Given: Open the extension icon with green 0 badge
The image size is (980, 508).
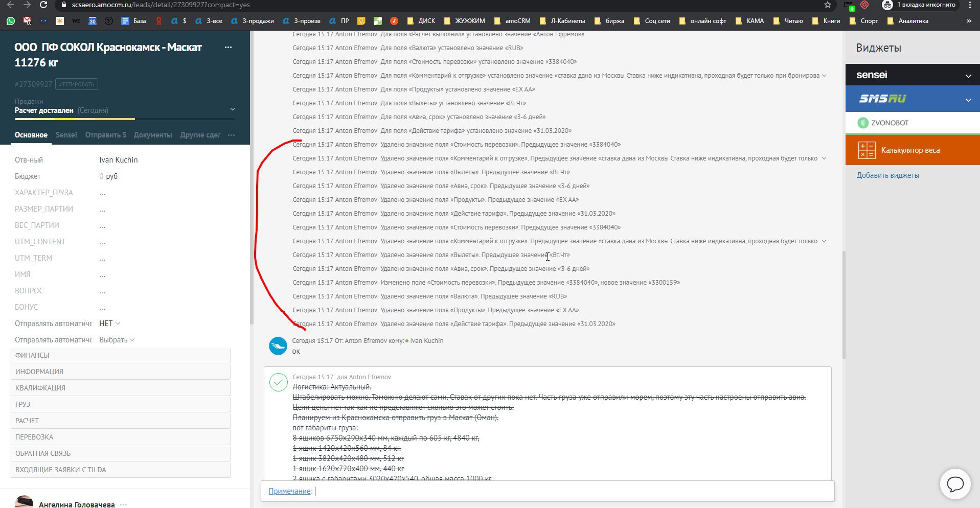Looking at the screenshot, I should (x=850, y=6).
